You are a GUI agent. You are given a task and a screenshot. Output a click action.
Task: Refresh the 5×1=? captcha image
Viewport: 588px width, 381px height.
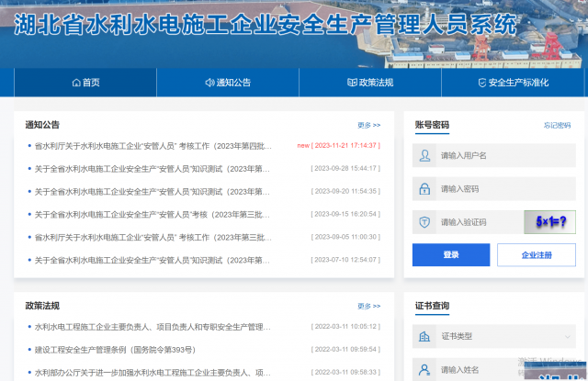click(549, 222)
